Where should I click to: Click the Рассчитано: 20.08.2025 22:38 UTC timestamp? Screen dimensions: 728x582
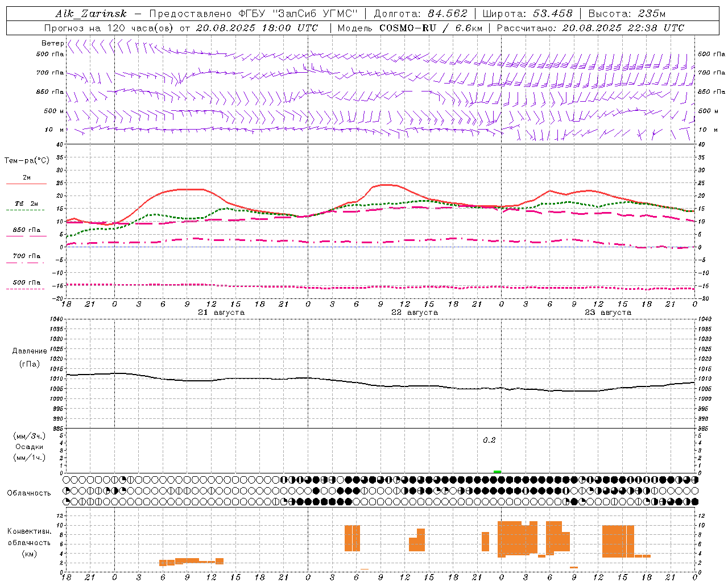(590, 28)
